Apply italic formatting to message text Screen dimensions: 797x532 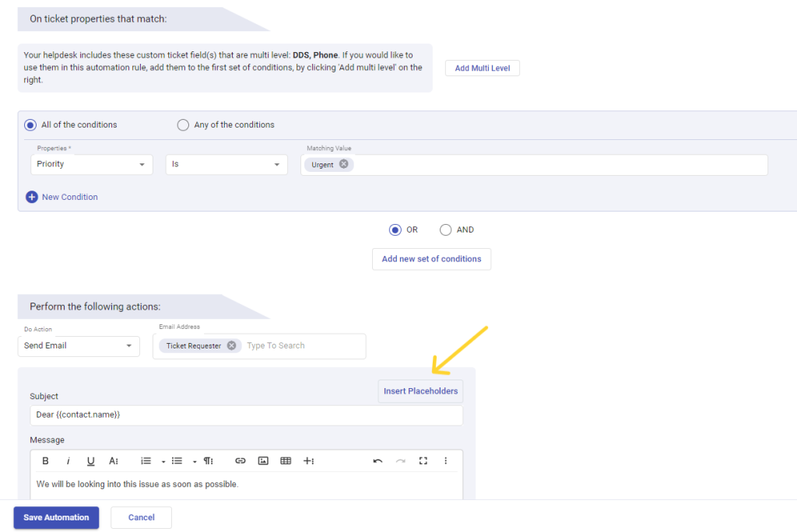pyautogui.click(x=68, y=460)
